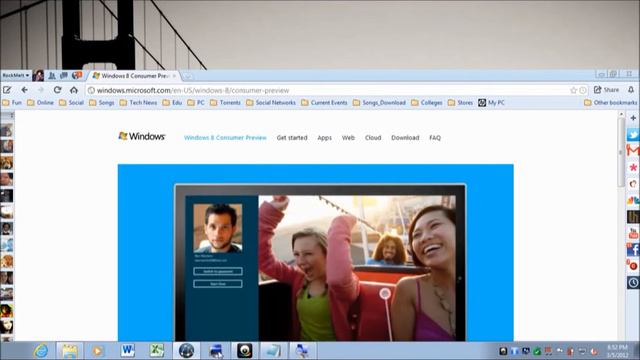Screen dimensions: 640x360
Task: Open a new tab
Action: point(187,76)
